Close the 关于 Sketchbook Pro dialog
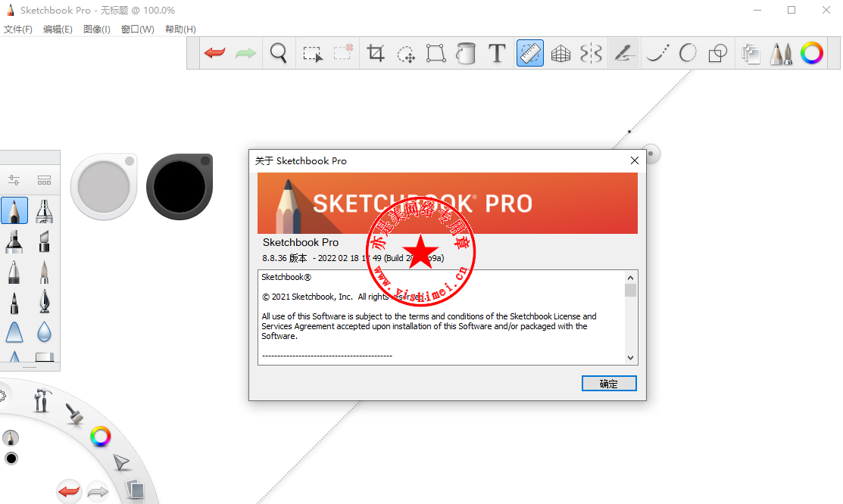The width and height of the screenshot is (843, 504). tap(635, 160)
